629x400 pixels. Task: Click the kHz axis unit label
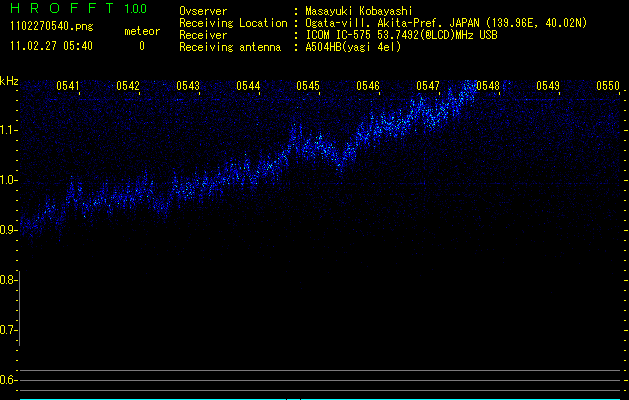click(9, 81)
